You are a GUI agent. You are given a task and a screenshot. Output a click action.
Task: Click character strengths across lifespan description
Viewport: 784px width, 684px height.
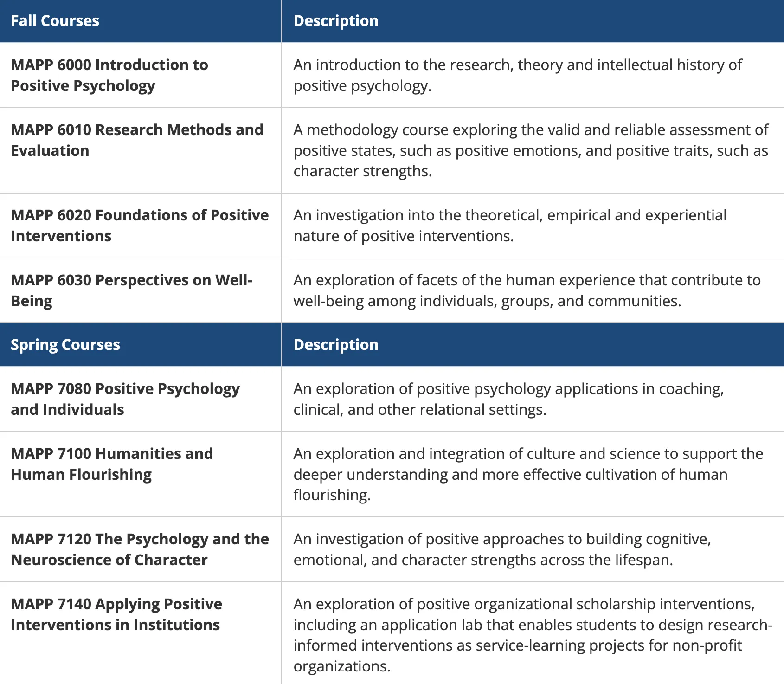pos(502,549)
